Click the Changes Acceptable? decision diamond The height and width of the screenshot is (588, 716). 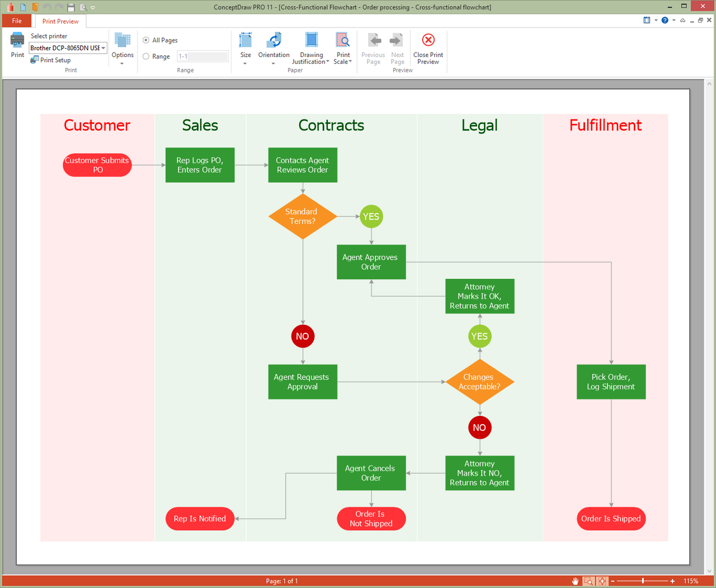click(x=479, y=382)
